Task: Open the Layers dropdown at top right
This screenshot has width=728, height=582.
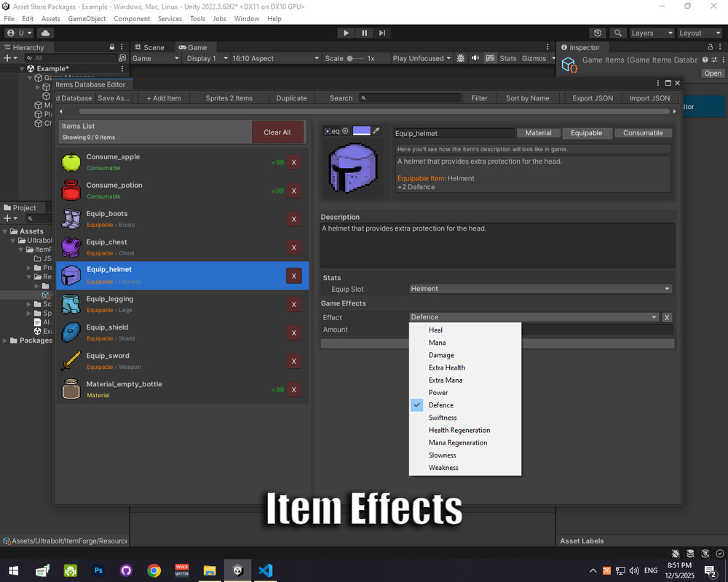Action: 652,33
